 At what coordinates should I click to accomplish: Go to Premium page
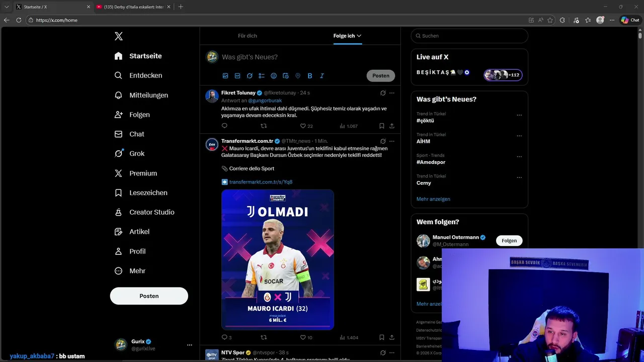coord(135,173)
